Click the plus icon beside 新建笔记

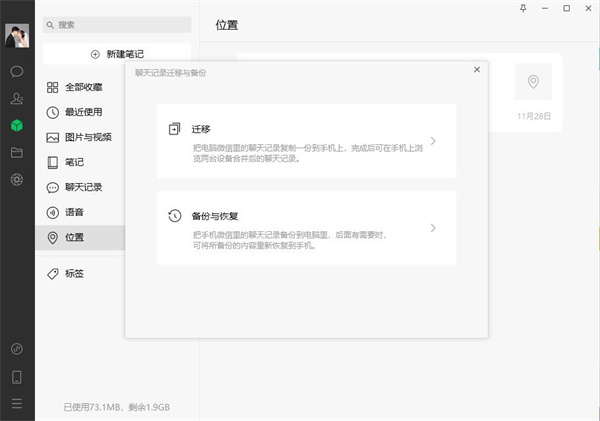point(95,54)
